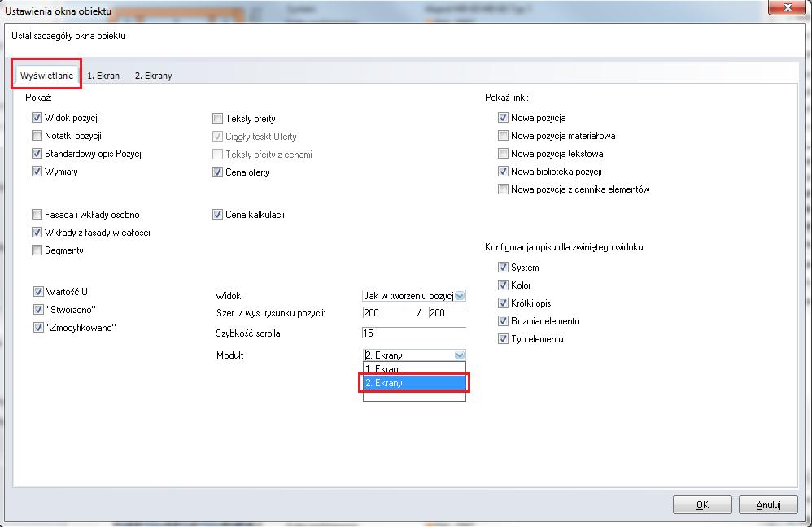812x527 pixels.
Task: Confirm settings with OK button
Action: (x=702, y=505)
